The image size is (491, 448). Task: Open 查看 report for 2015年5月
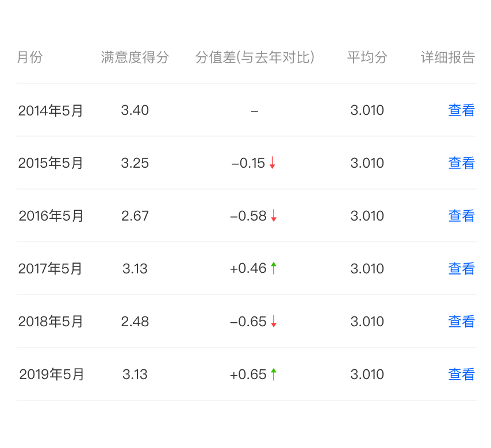pyautogui.click(x=461, y=163)
